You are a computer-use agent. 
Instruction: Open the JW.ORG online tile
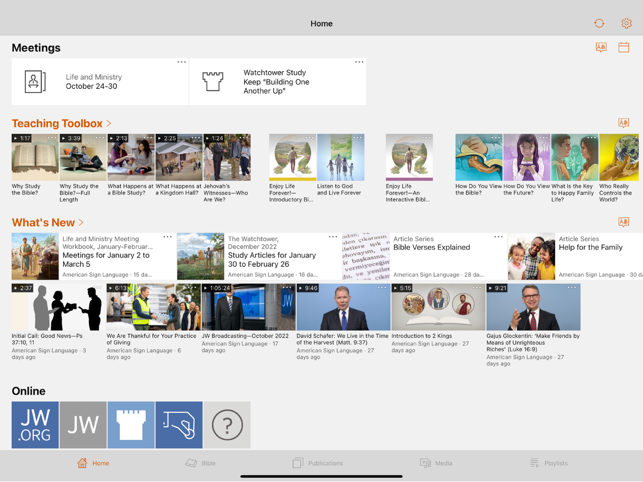point(35,425)
